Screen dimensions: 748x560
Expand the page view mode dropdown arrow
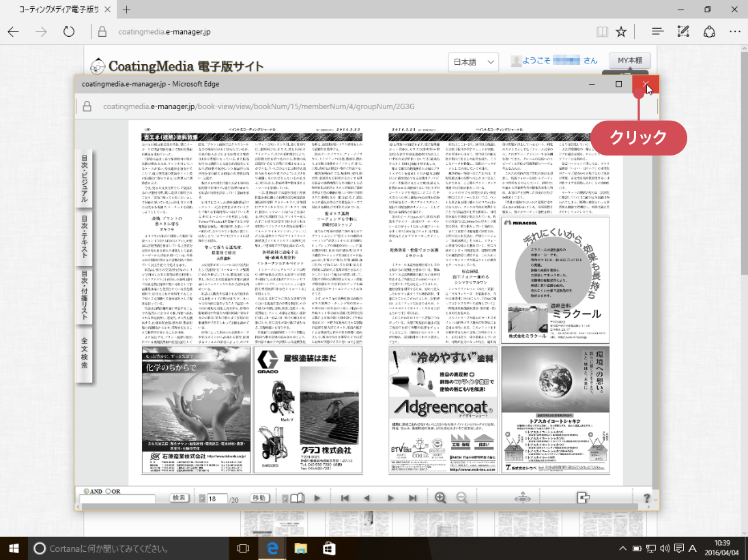[x=285, y=499]
